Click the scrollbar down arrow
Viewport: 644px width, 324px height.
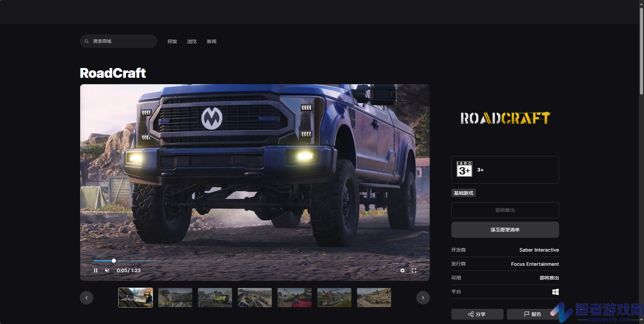641,320
